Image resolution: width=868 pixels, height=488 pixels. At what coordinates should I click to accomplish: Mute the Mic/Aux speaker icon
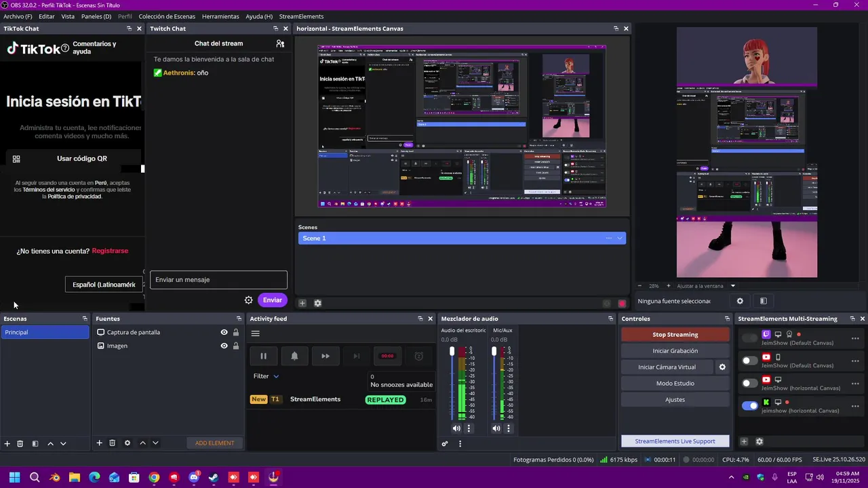click(496, 428)
